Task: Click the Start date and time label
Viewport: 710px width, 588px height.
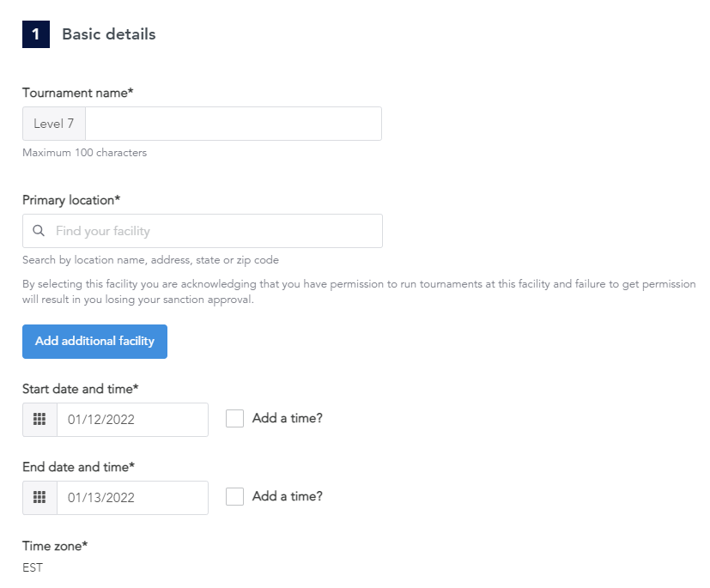Action: 81,389
